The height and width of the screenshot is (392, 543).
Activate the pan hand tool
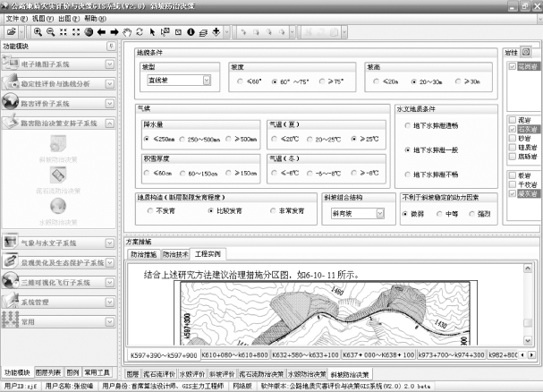tap(127, 32)
